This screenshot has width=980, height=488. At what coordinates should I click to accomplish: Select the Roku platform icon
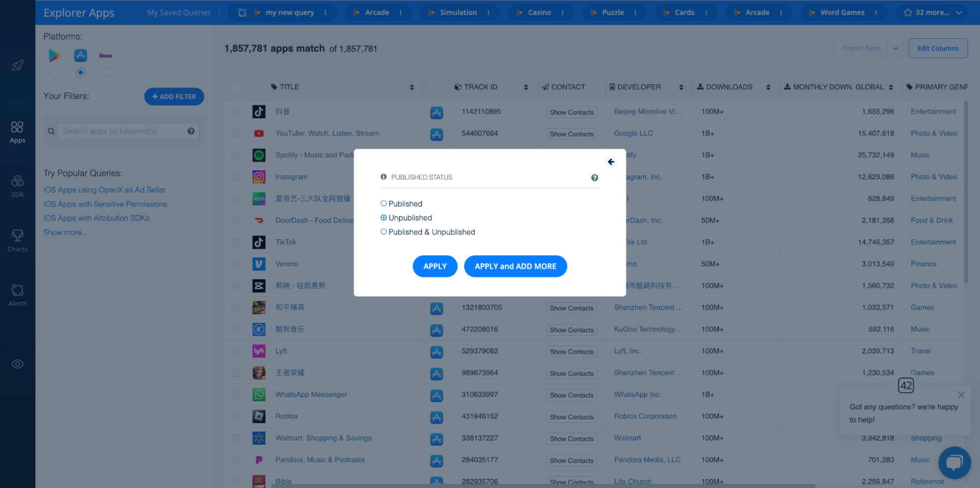106,56
